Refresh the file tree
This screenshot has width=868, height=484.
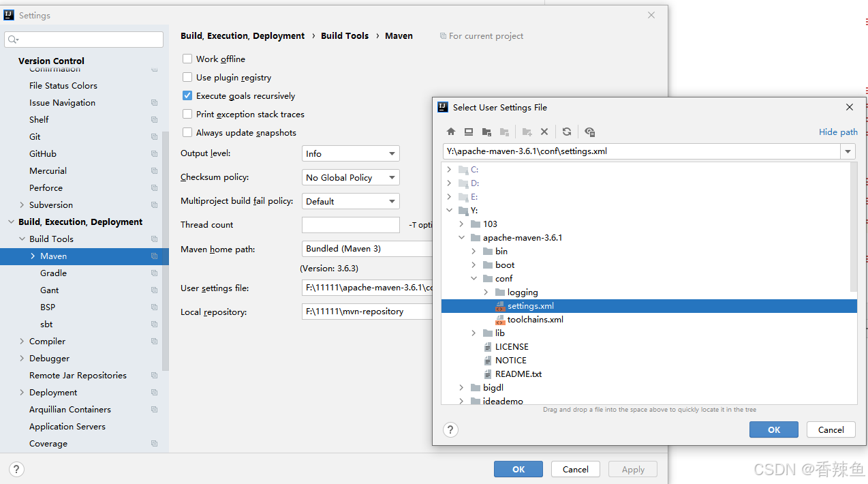pos(567,132)
